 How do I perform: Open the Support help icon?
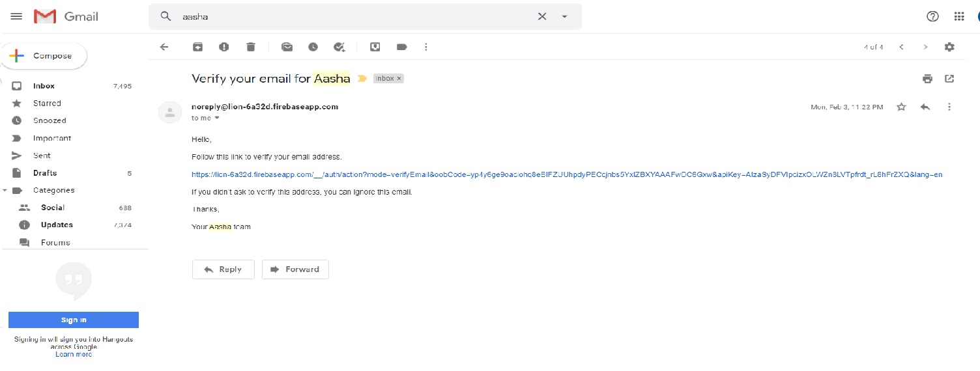tap(932, 16)
